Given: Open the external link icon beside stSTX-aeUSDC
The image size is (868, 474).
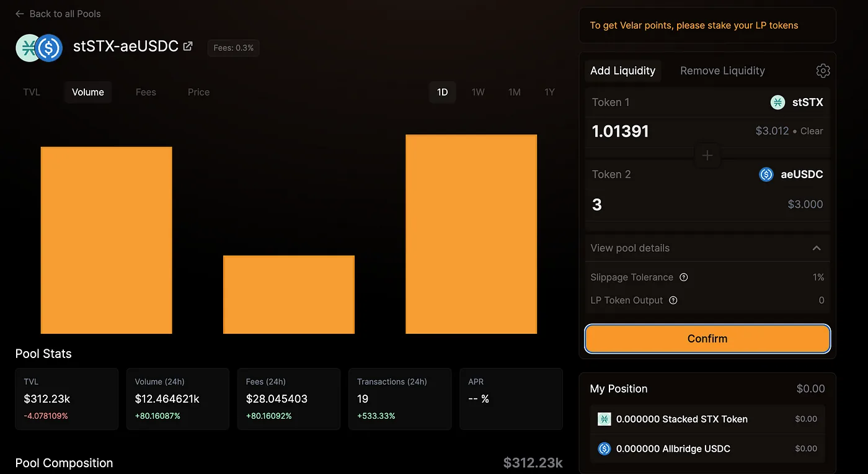Looking at the screenshot, I should coord(188,46).
